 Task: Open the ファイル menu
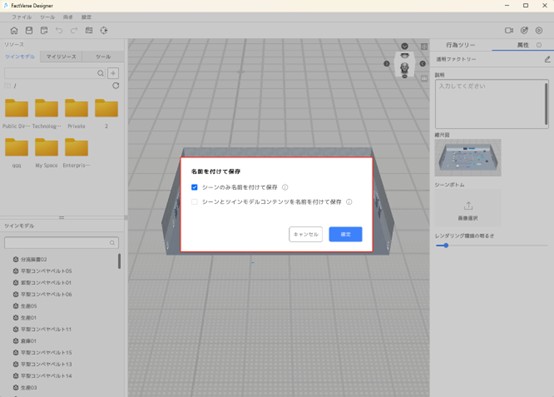(x=22, y=17)
